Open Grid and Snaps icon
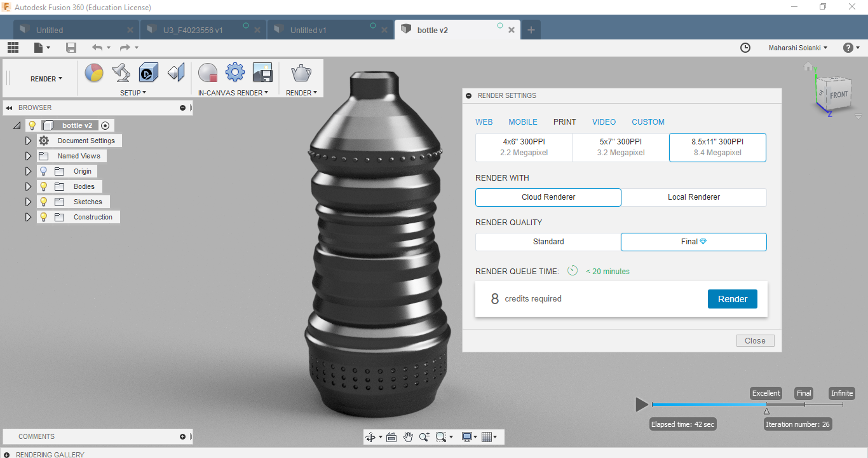 tap(487, 437)
